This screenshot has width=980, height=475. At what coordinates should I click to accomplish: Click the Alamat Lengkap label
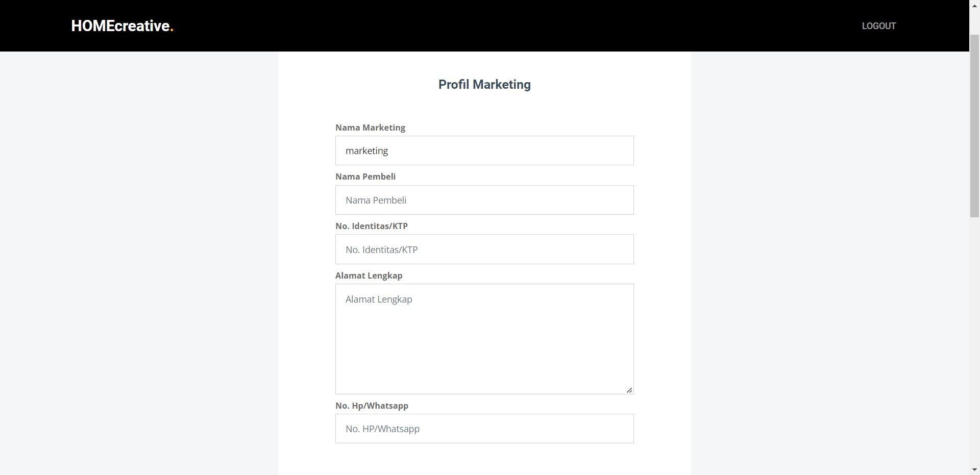369,276
